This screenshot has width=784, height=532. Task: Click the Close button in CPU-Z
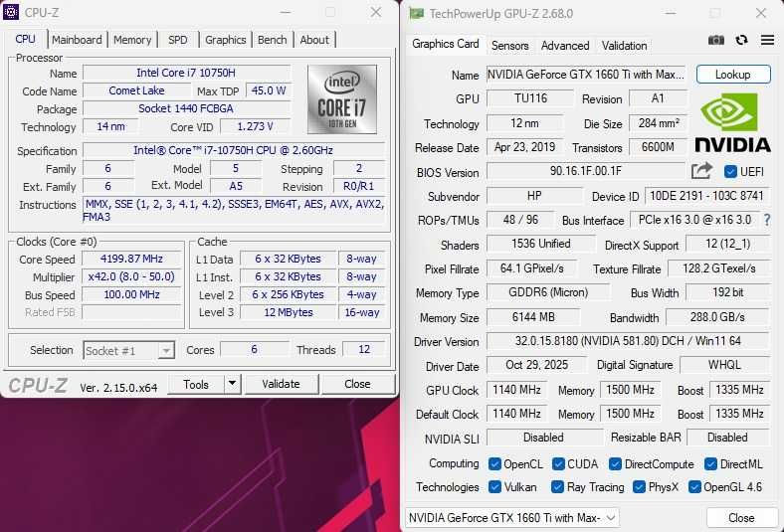pyautogui.click(x=357, y=384)
